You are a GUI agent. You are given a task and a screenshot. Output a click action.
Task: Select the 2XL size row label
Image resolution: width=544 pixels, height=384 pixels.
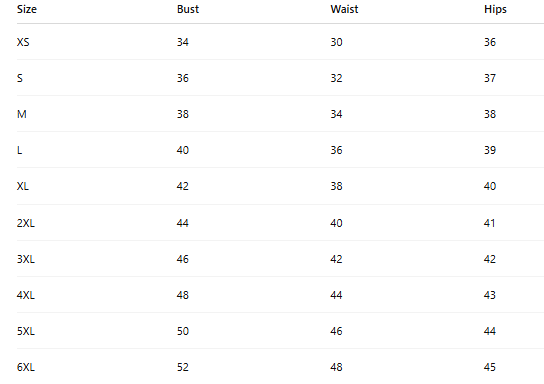(x=26, y=223)
